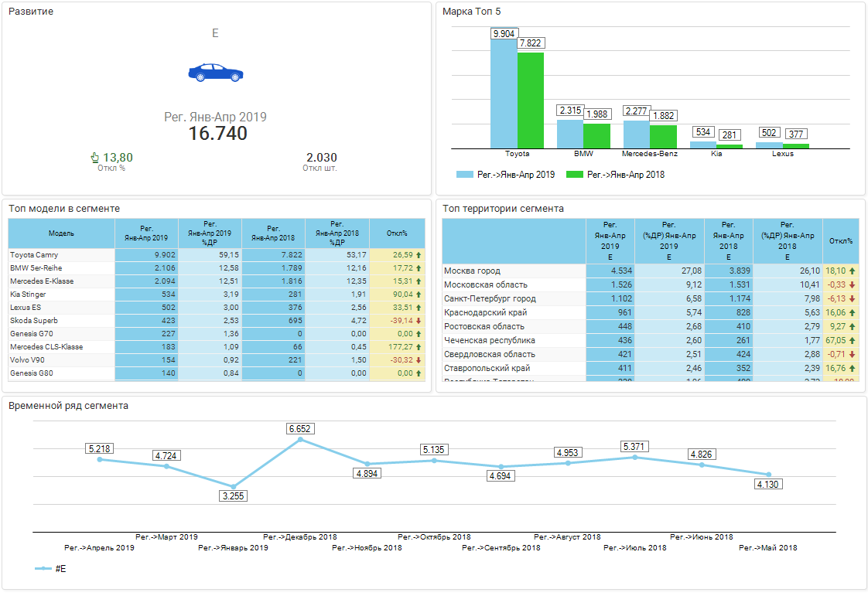Click the red down arrow in Skoda Superb row

point(419,321)
